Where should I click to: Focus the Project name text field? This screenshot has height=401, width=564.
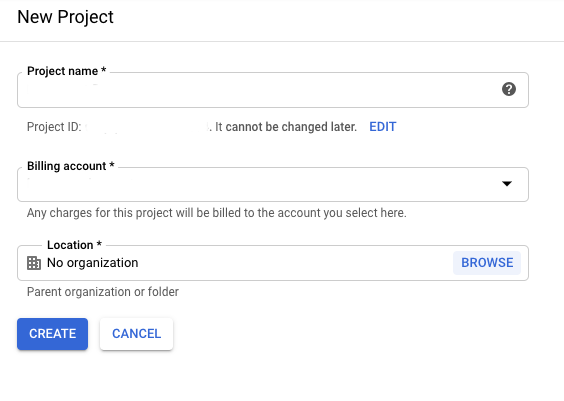(x=273, y=90)
